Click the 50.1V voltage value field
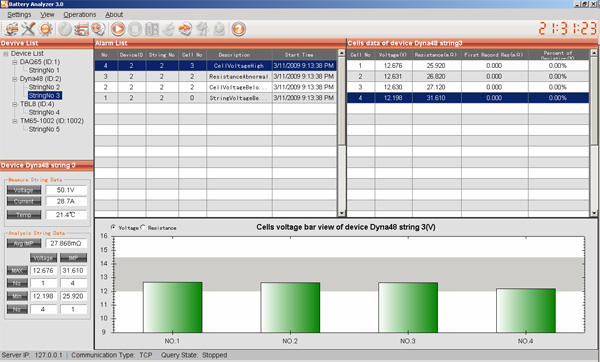This screenshot has width=600, height=362. tap(66, 190)
